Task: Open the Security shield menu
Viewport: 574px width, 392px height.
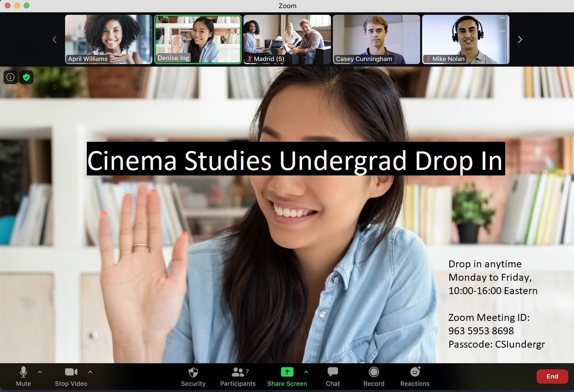Action: [193, 376]
